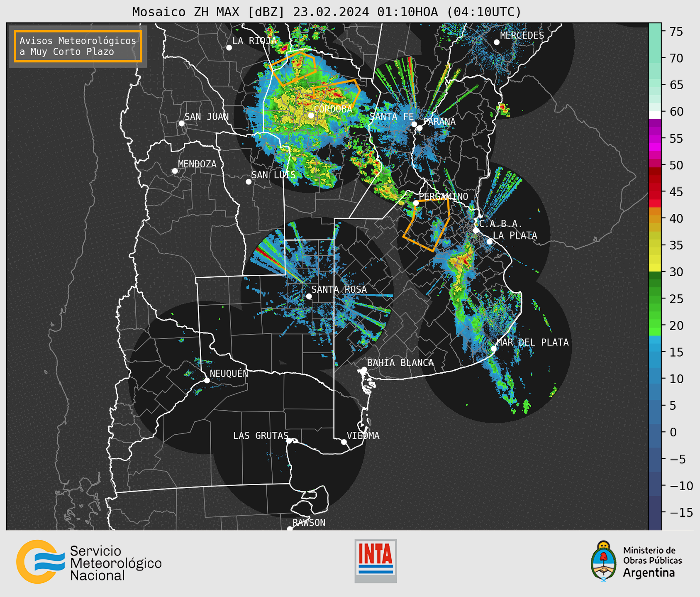This screenshot has height=597, width=700.
Task: Click the color scale label '40'
Action: (676, 218)
